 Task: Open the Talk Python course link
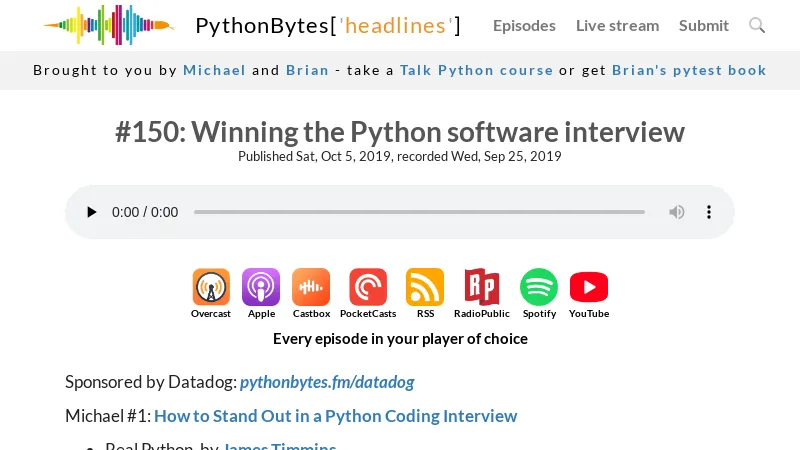(x=476, y=70)
